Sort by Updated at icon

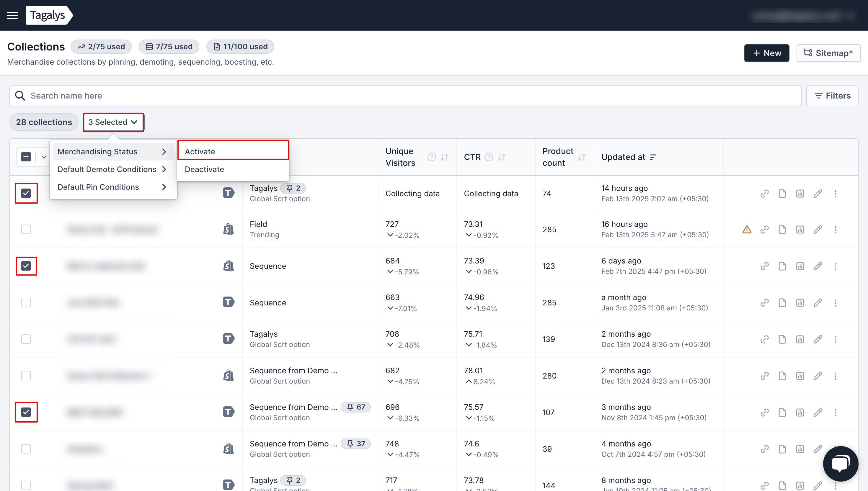(653, 157)
